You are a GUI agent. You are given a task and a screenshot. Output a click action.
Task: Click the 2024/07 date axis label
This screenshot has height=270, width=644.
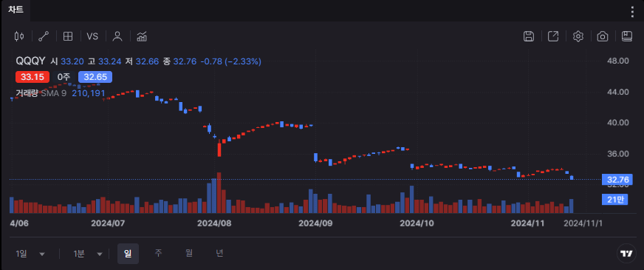point(108,223)
